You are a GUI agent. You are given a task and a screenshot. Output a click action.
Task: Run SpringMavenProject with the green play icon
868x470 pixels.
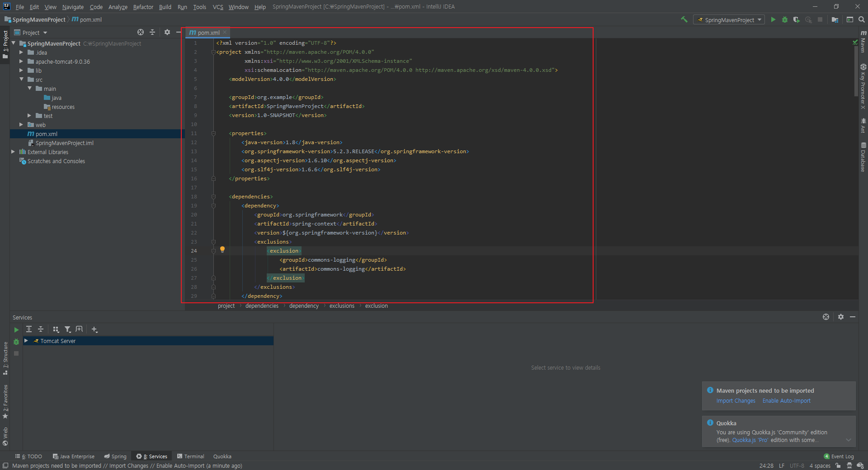coord(773,19)
